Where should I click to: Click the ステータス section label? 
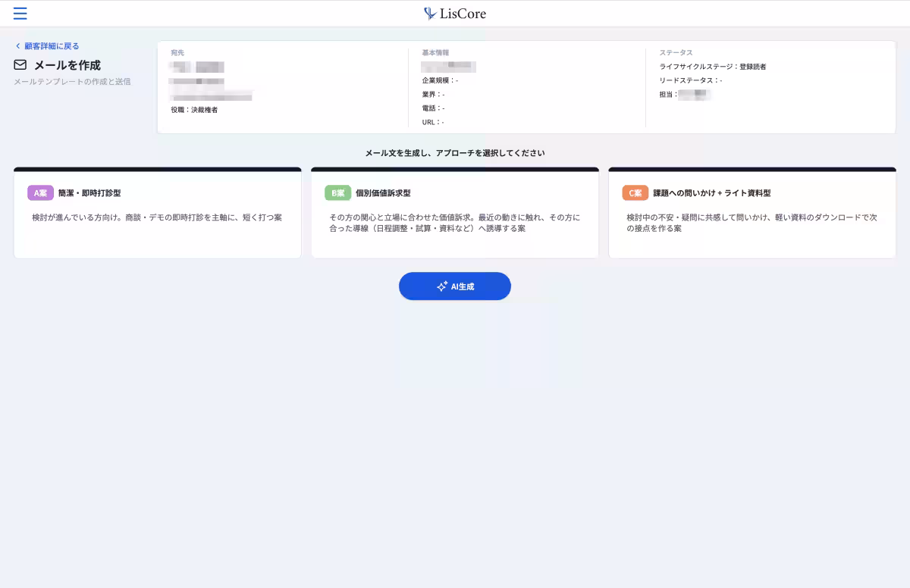coord(676,53)
